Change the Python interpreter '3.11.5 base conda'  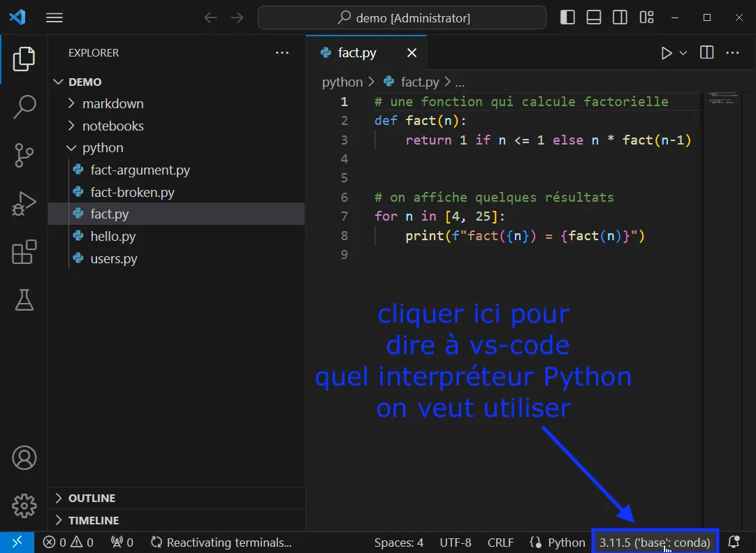(x=654, y=542)
